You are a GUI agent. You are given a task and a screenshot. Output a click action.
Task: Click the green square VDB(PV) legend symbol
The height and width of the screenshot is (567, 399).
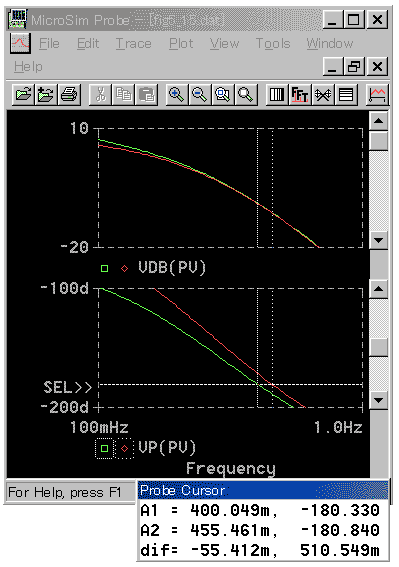pyautogui.click(x=105, y=269)
